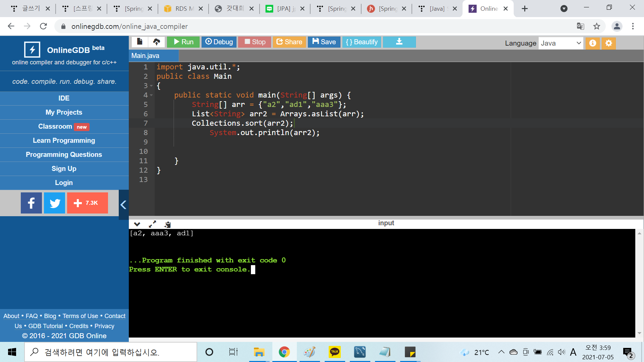Viewport: 644px width, 362px height.
Task: Share on Twitter icon
Action: (54, 203)
